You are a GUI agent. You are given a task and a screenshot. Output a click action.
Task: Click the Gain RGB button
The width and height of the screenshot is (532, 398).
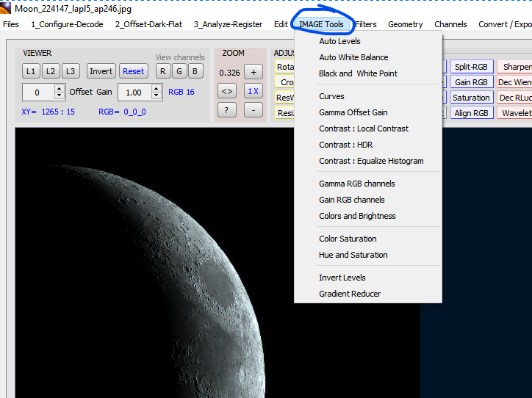(472, 82)
